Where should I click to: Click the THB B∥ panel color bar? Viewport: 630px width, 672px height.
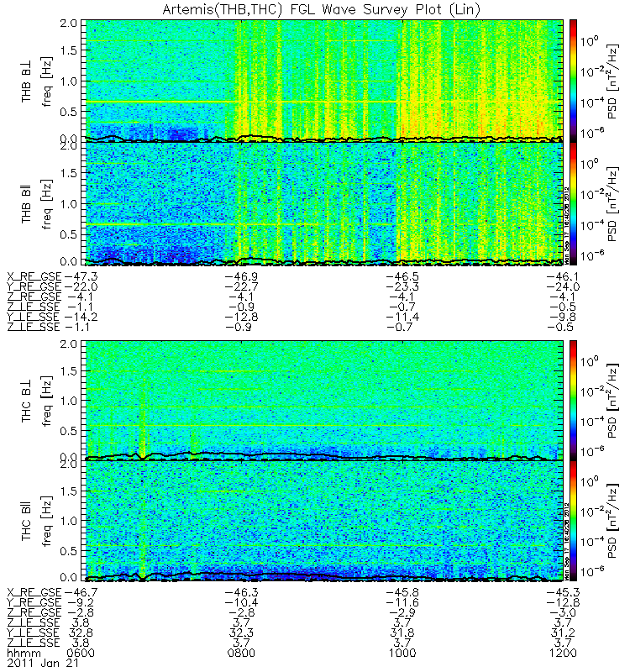click(574, 202)
